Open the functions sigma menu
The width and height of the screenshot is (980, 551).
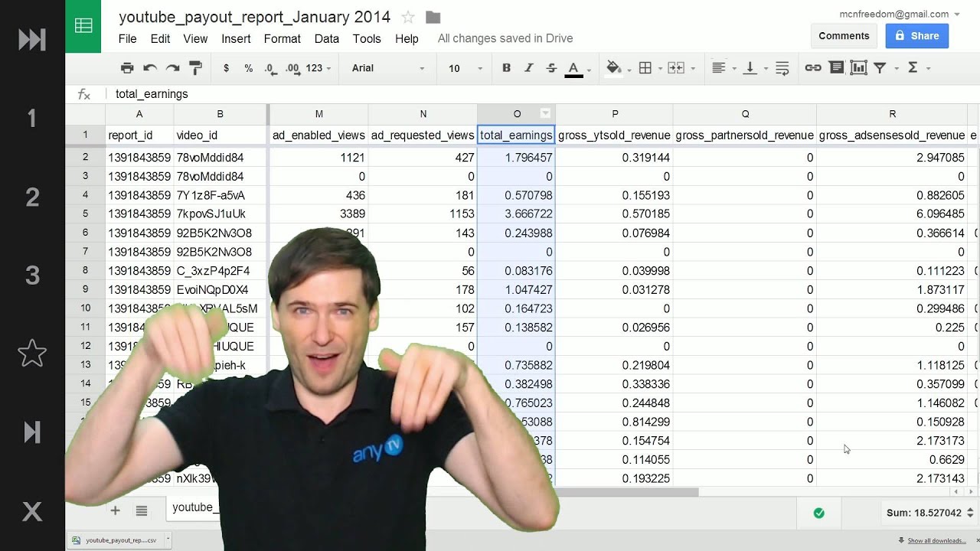(x=913, y=68)
